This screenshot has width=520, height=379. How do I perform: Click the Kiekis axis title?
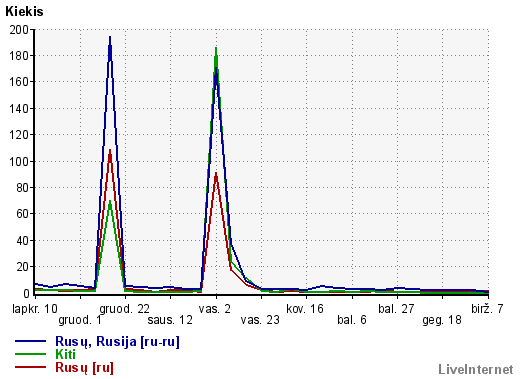tap(24, 11)
